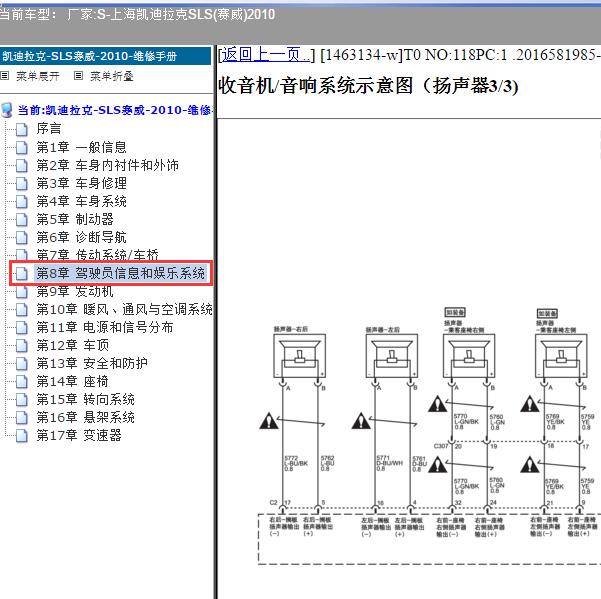Screen dimensions: 601x599
Task: Click the page icon beside 第17章
Action: coord(22,436)
